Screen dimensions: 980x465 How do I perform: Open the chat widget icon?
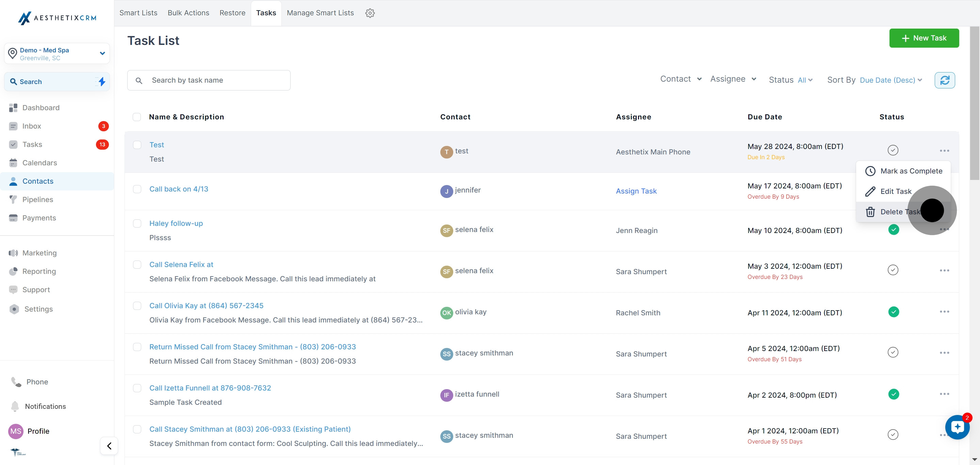pyautogui.click(x=957, y=427)
